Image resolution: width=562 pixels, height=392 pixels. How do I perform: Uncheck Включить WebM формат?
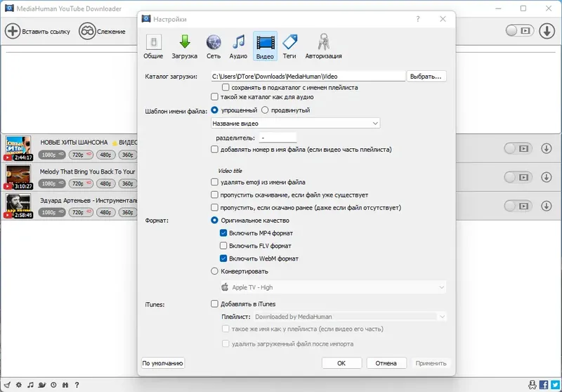pyautogui.click(x=223, y=259)
